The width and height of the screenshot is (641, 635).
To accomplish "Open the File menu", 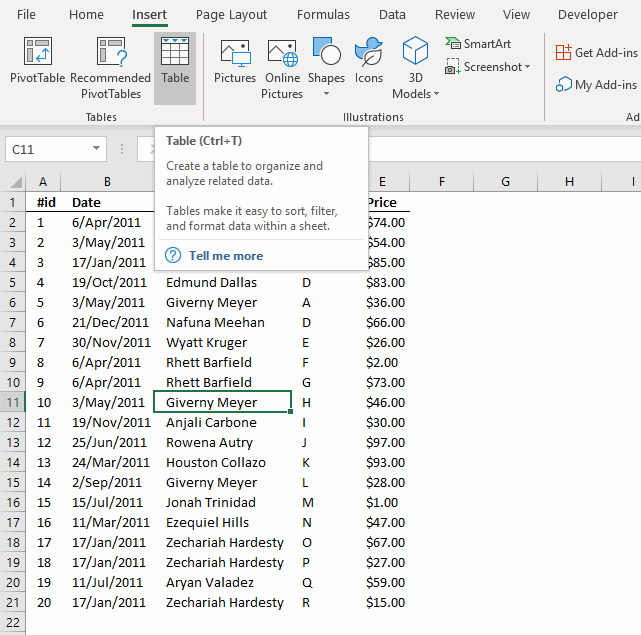I will (x=26, y=15).
